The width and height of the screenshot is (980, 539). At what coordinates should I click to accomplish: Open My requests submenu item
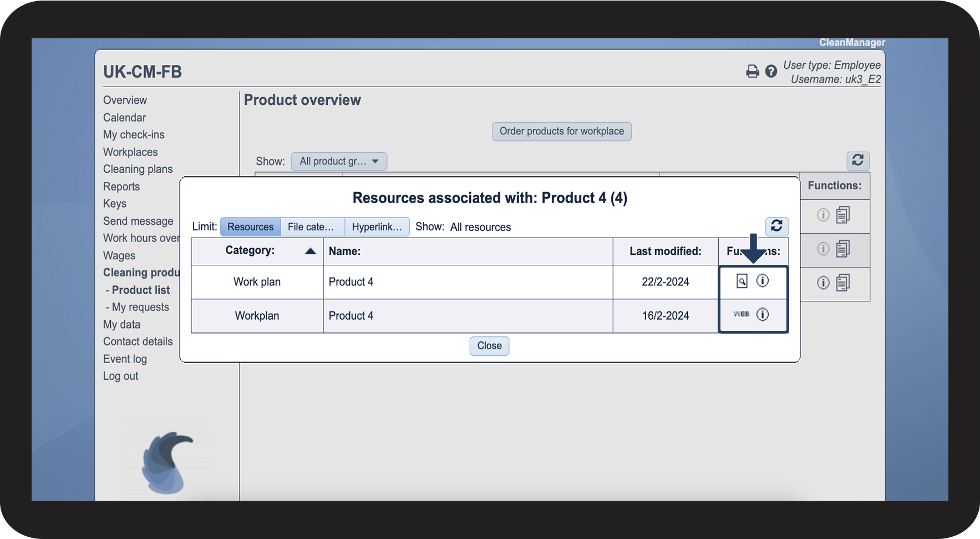pos(140,307)
